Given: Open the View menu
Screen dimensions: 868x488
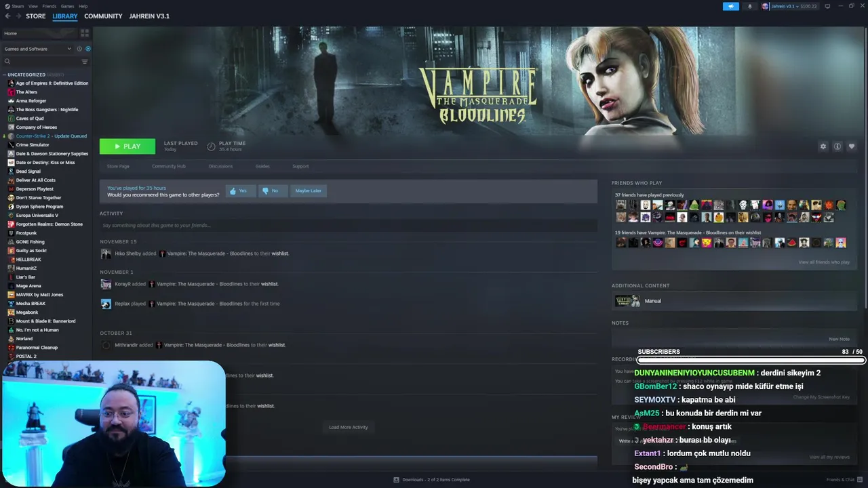Looking at the screenshot, I should click(x=33, y=6).
